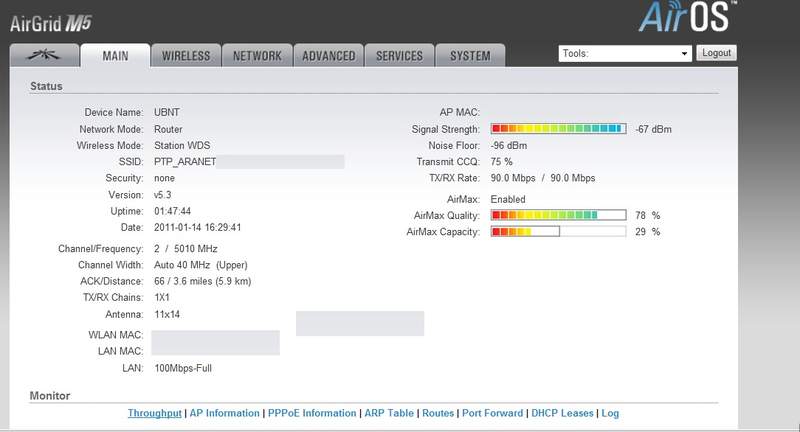Show the Routes monitor

pyautogui.click(x=438, y=413)
